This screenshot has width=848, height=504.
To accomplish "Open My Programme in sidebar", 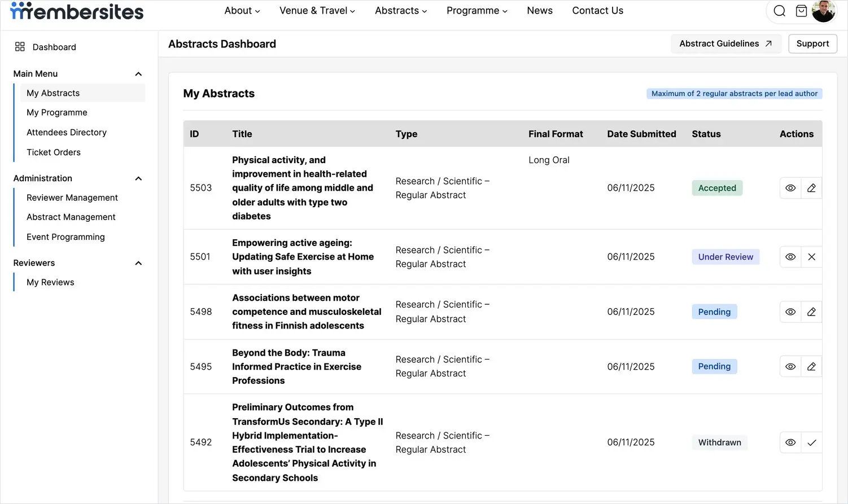I will pyautogui.click(x=57, y=112).
